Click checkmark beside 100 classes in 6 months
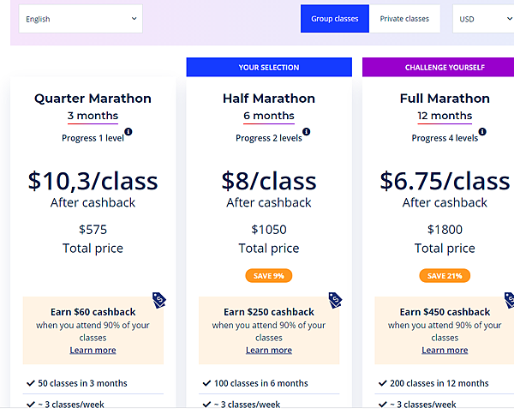The width and height of the screenshot is (514, 420). click(x=206, y=383)
